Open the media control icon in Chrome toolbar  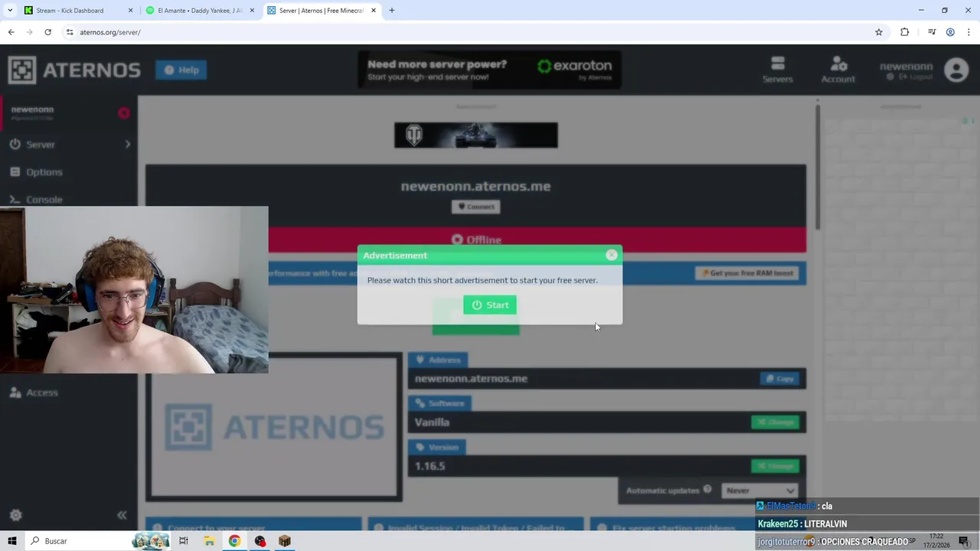932,32
